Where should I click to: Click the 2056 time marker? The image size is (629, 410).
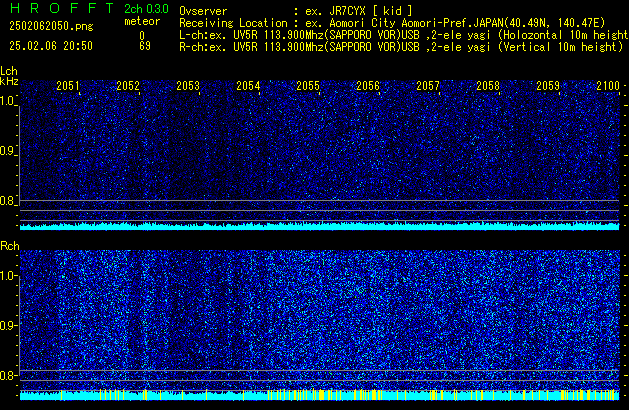(x=368, y=86)
